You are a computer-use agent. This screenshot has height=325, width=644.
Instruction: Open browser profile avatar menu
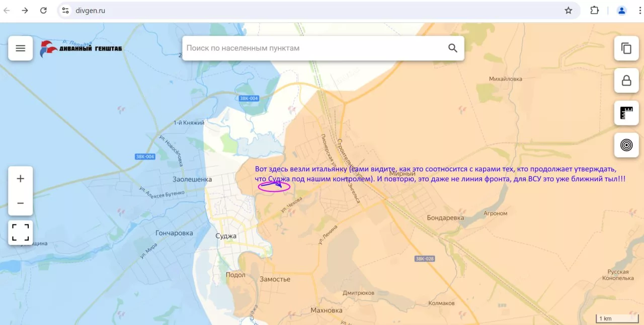(x=622, y=11)
